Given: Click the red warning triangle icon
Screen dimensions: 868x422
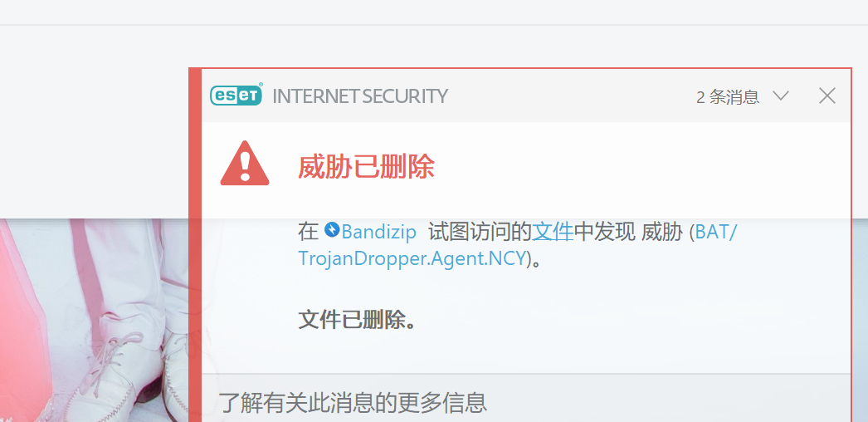Looking at the screenshot, I should [245, 163].
